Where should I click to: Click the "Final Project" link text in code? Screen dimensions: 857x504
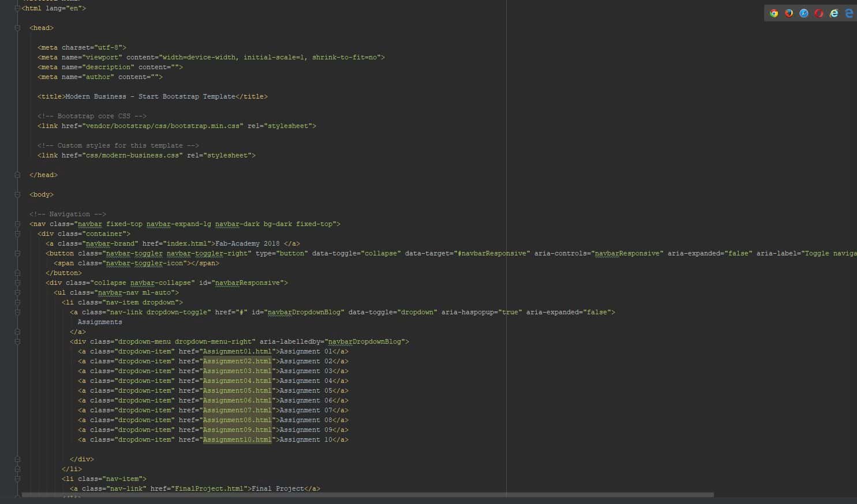(278, 488)
